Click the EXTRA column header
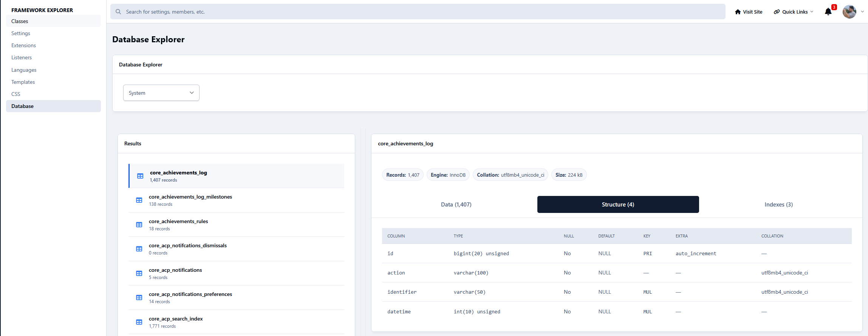Image resolution: width=868 pixels, height=336 pixels. pos(682,236)
